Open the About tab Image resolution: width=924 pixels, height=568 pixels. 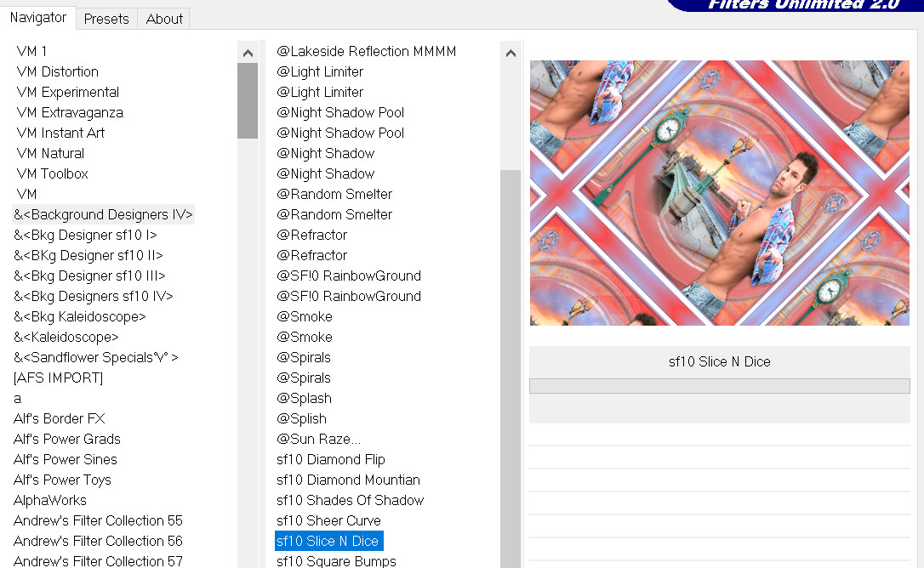[164, 19]
